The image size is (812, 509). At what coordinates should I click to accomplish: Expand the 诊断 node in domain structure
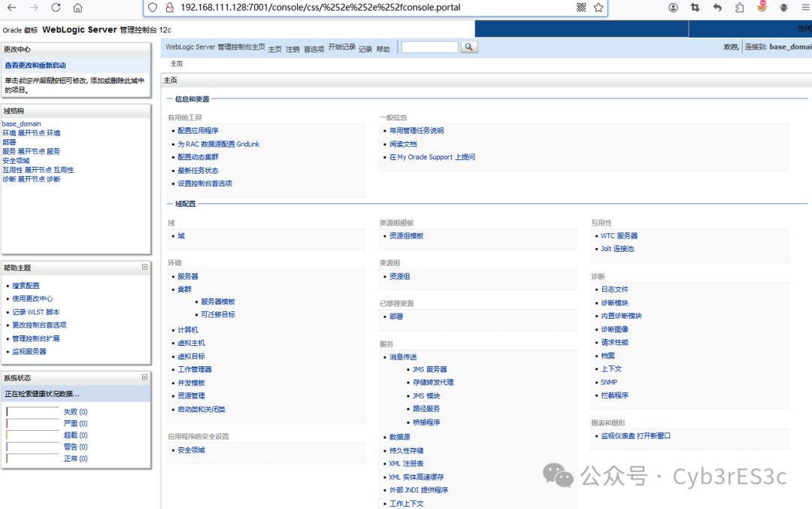coord(31,179)
